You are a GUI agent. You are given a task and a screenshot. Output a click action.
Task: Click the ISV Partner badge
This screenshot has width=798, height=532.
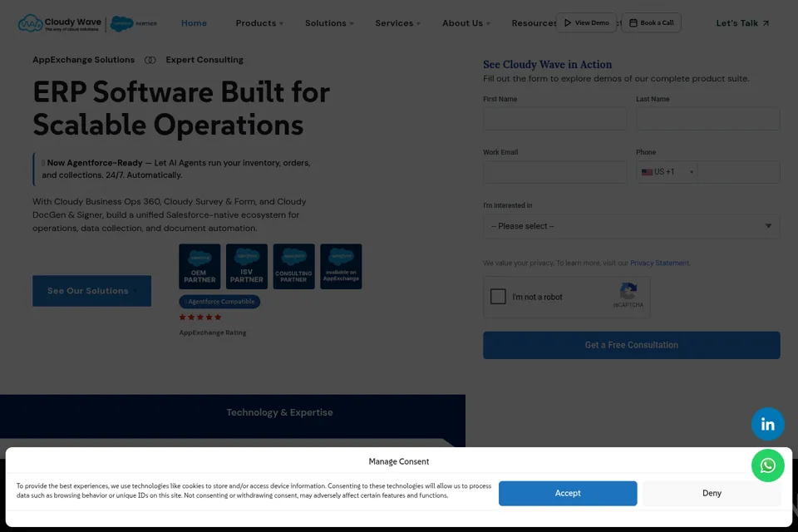(247, 266)
